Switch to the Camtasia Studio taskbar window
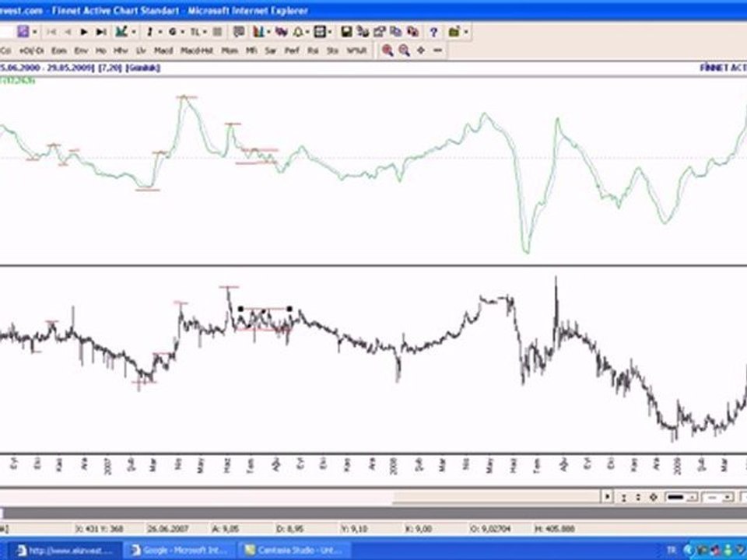 pos(295,551)
